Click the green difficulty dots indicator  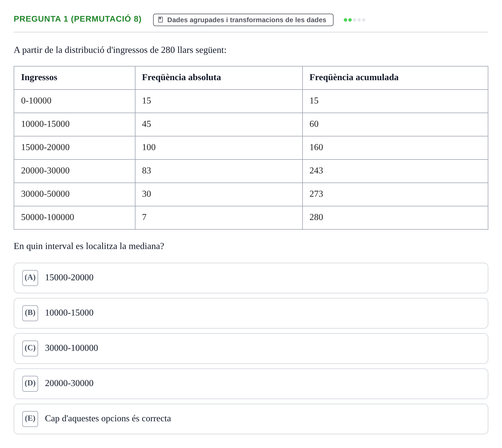coord(355,20)
